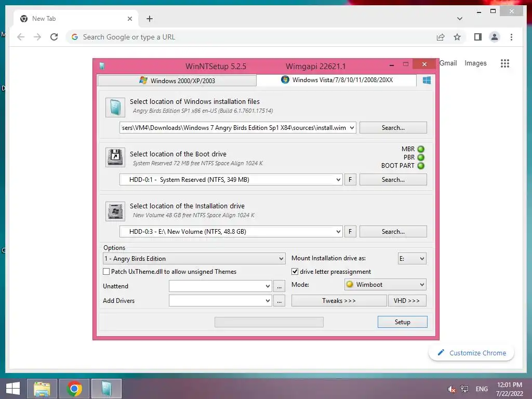
Task: Open Gmail link
Action: (x=448, y=63)
